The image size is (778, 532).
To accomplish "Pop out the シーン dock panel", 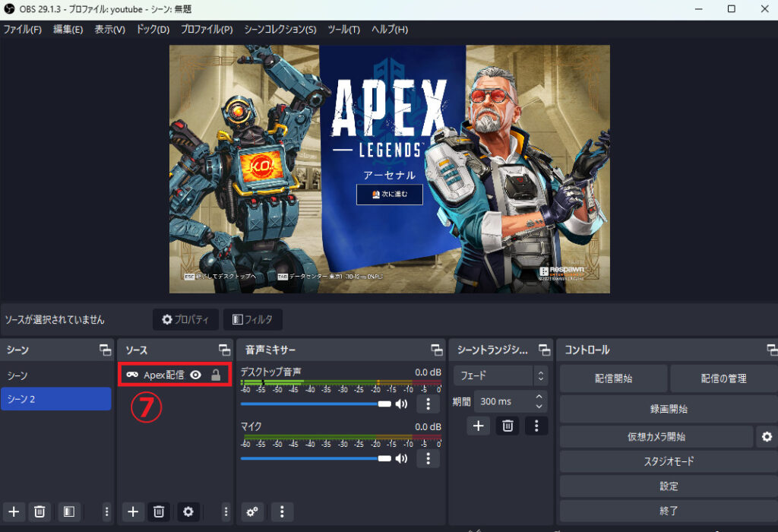I will coord(105,350).
